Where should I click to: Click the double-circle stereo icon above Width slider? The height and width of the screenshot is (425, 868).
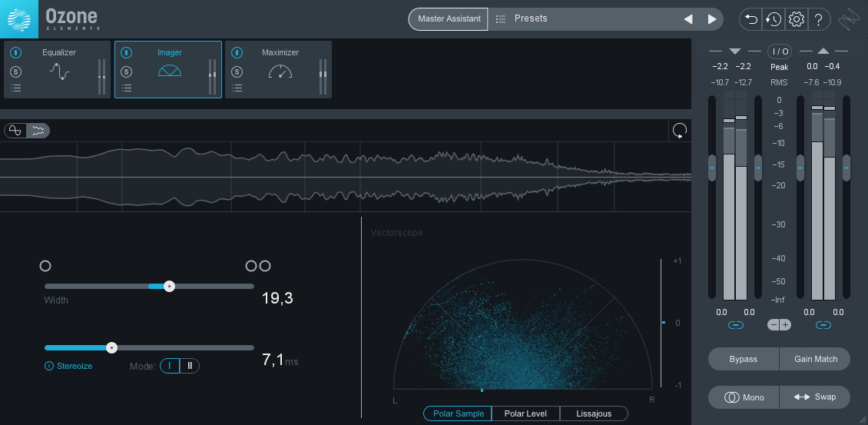point(258,266)
